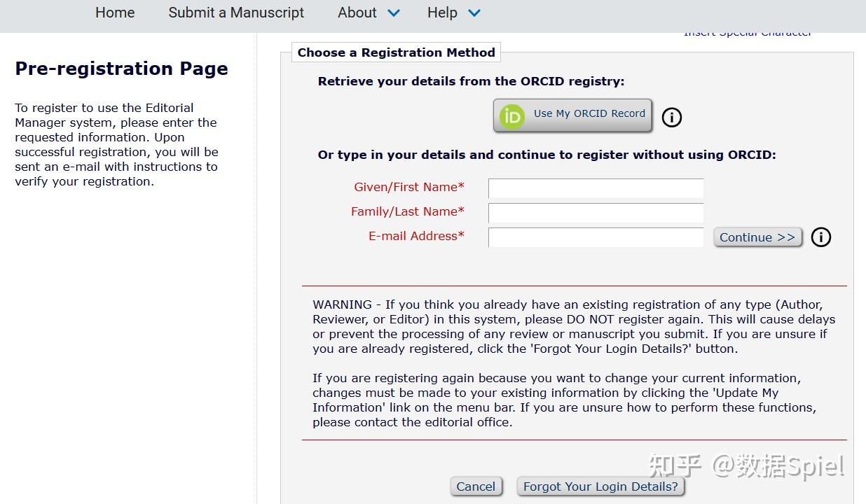Click the Cancel button
This screenshot has width=866, height=504.
tap(476, 486)
